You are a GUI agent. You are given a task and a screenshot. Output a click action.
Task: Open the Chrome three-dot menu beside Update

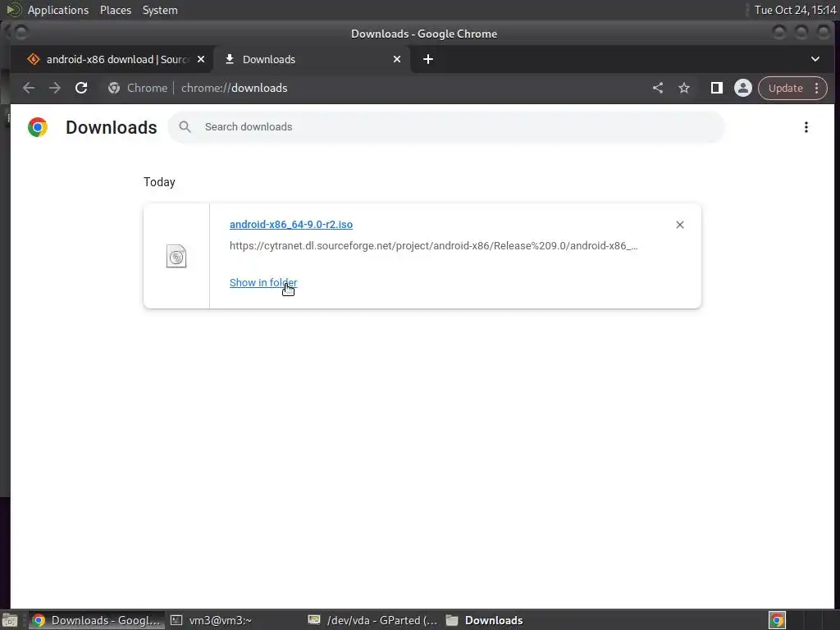click(816, 88)
